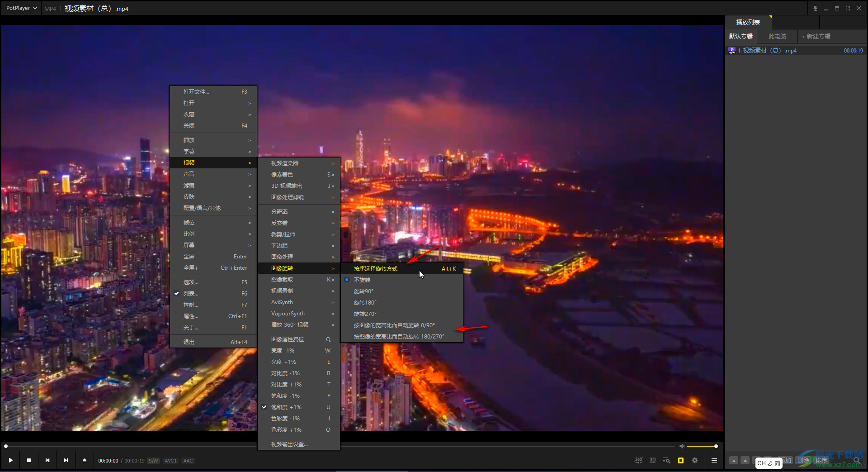Click the 新建专辑 button

click(816, 36)
